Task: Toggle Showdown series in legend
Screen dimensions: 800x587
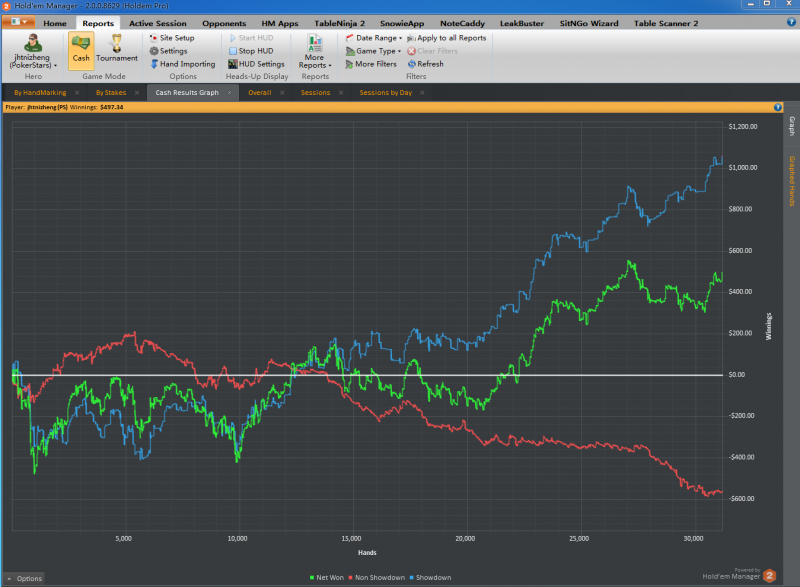Action: (430, 577)
